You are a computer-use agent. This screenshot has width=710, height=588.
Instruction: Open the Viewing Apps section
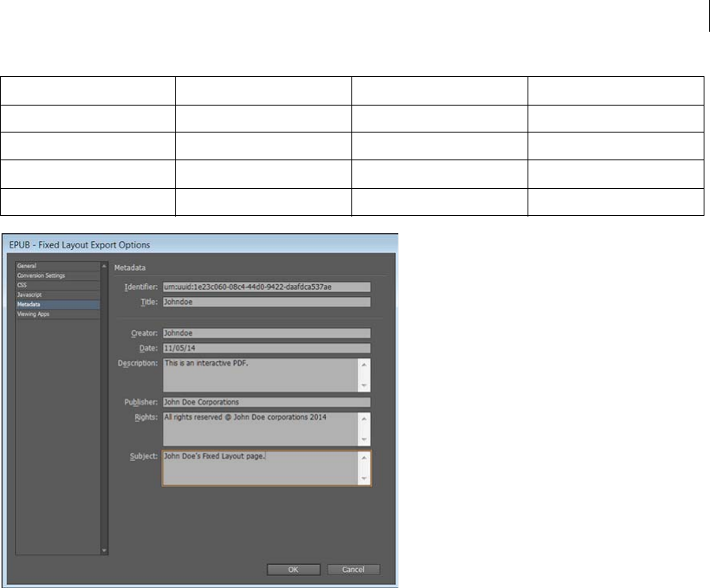(x=57, y=314)
